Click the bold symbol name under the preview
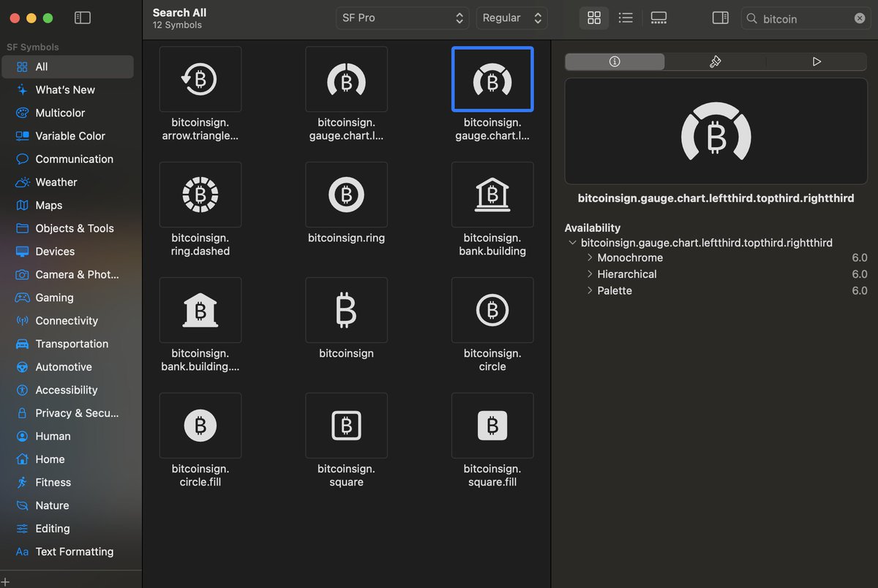Viewport: 878px width, 588px height. pyautogui.click(x=716, y=198)
